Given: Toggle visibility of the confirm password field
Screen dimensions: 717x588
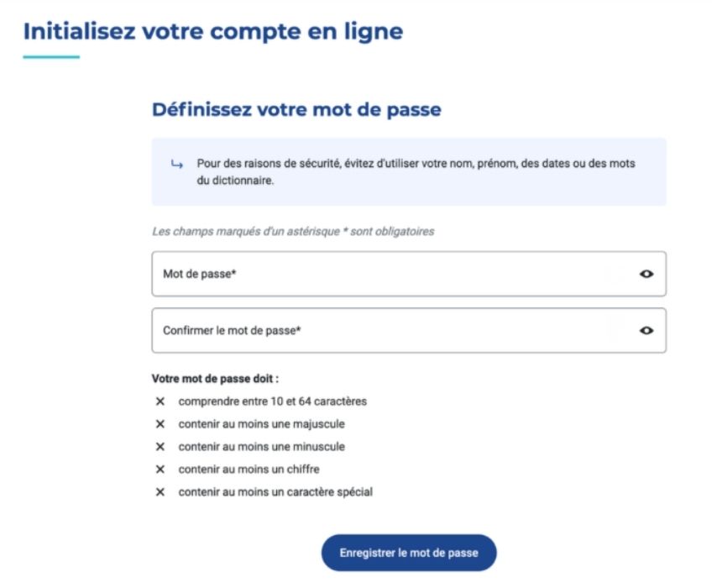Looking at the screenshot, I should [646, 331].
